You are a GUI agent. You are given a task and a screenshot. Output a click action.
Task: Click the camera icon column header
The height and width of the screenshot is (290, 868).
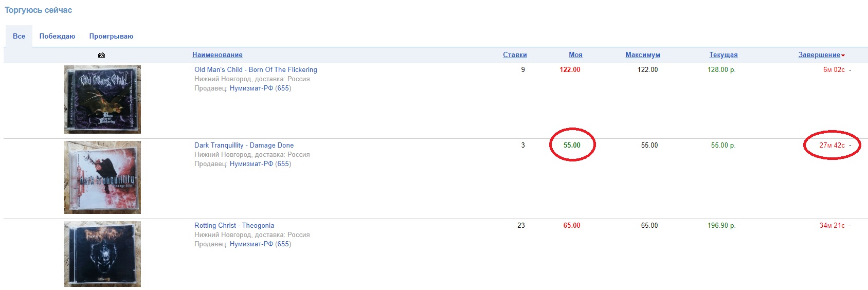click(x=101, y=55)
